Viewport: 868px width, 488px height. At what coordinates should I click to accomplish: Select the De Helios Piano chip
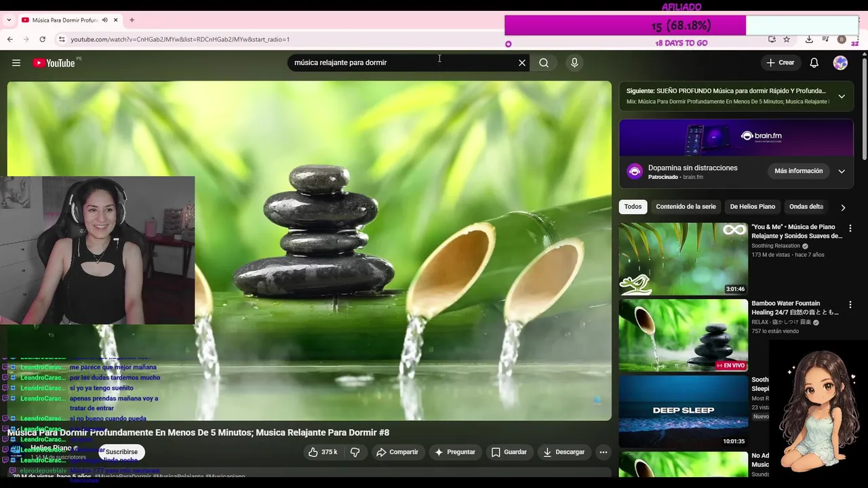(x=752, y=207)
